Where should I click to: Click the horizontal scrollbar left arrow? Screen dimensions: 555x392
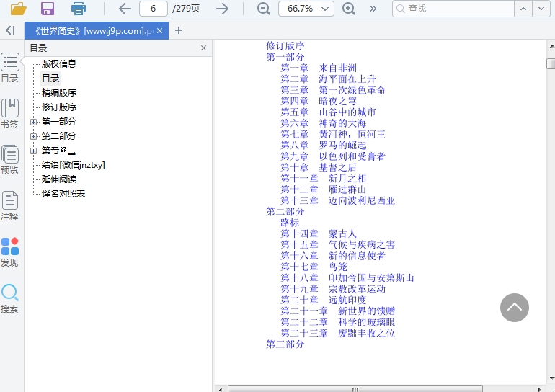tap(221, 389)
